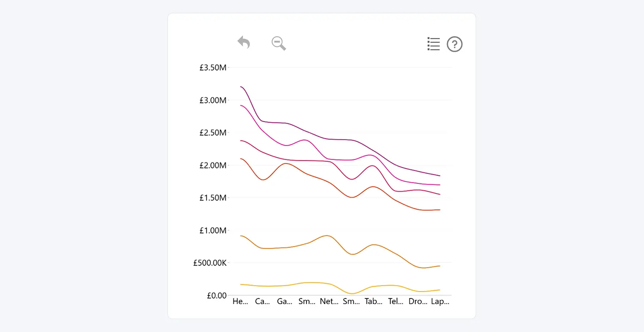Click the £2.00M y-axis label
This screenshot has width=644, height=332.
[x=213, y=165]
